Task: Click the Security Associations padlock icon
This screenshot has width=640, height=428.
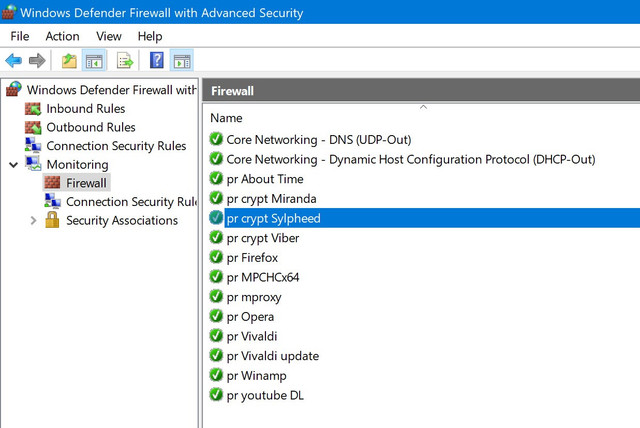Action: [52, 220]
